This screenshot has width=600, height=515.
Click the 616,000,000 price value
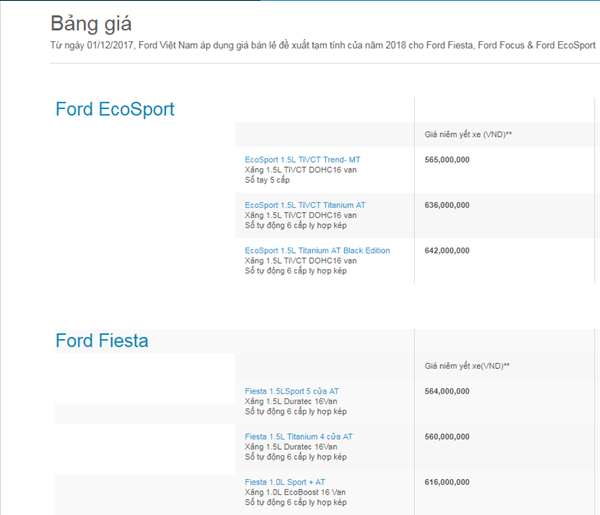pos(446,482)
